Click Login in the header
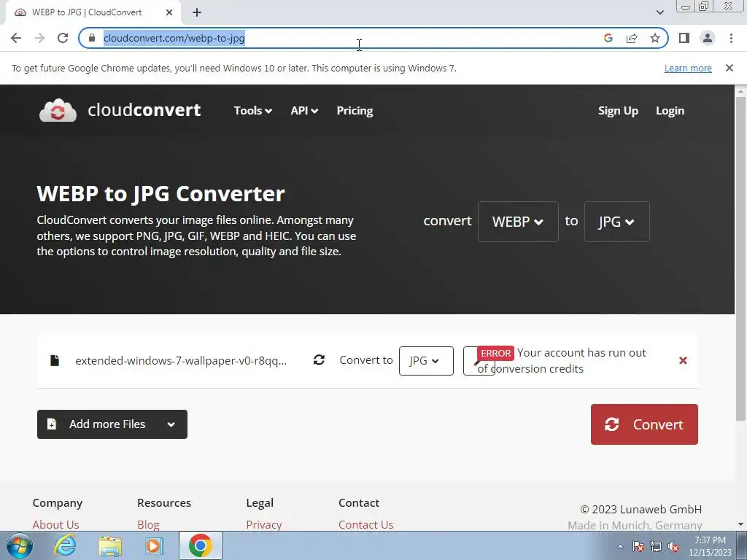The width and height of the screenshot is (747, 560). coord(670,111)
